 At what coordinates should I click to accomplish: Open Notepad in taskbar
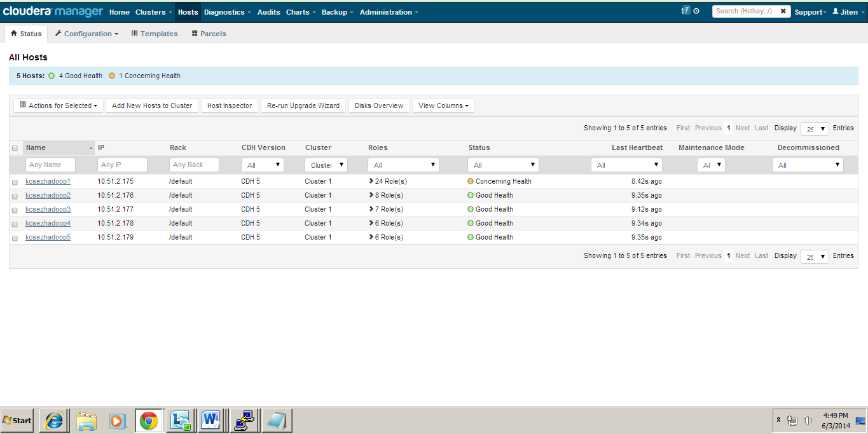[277, 421]
